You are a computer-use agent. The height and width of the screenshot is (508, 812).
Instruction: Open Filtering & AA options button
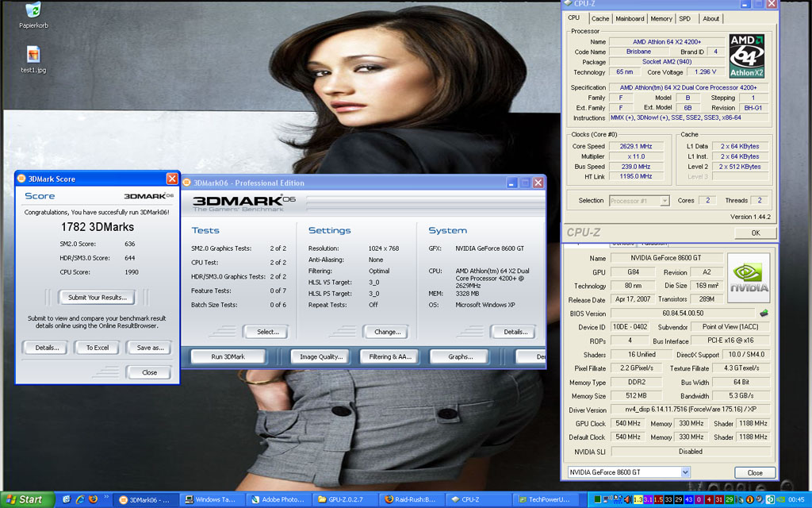coord(390,356)
